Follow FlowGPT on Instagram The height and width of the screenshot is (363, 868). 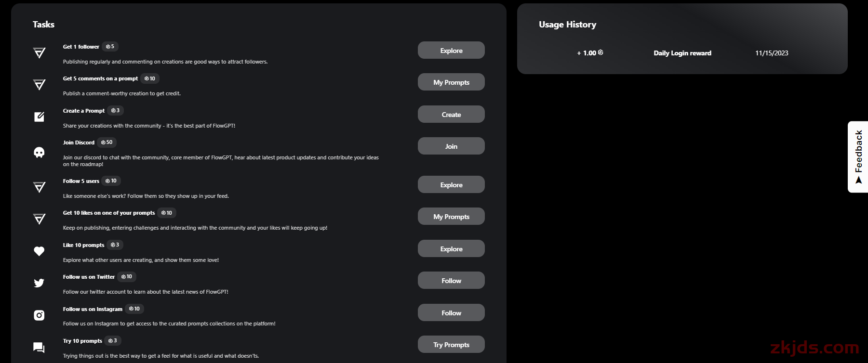451,312
